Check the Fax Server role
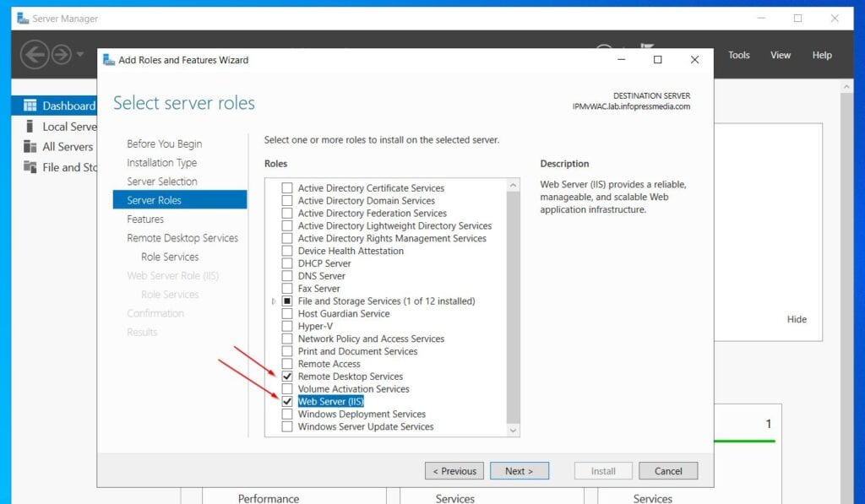Viewport: 865px width, 504px height. (287, 289)
